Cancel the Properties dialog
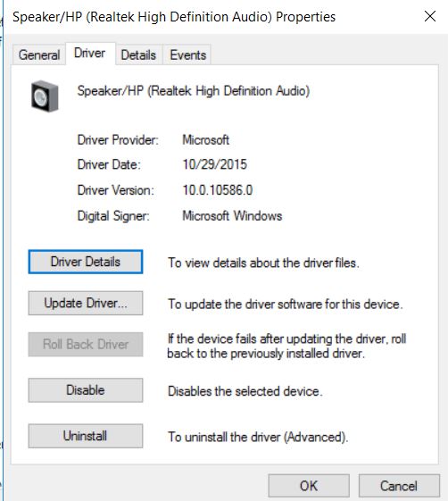The image size is (448, 501). [x=399, y=486]
